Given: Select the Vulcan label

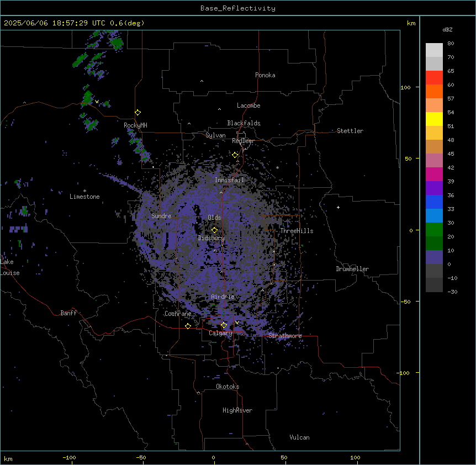Looking at the screenshot, I should (x=300, y=437).
